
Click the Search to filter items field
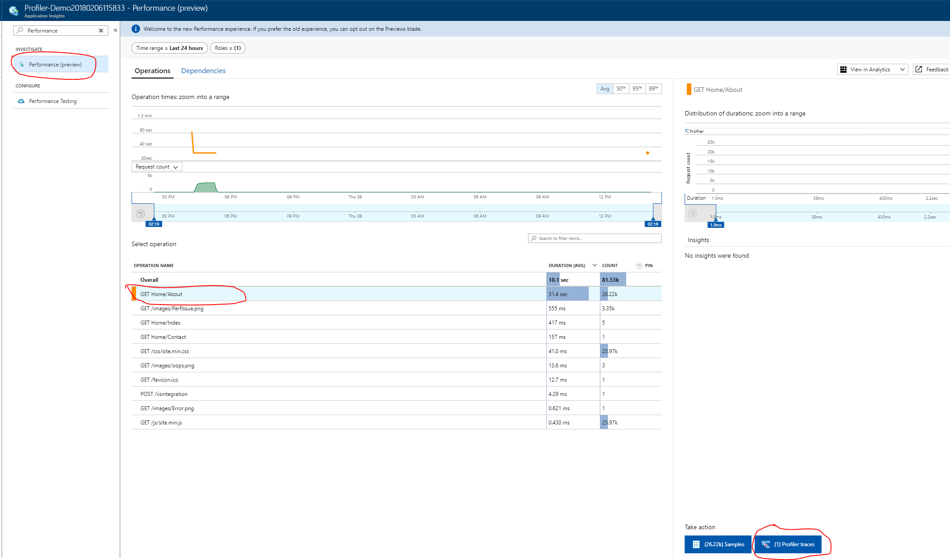[x=595, y=239]
